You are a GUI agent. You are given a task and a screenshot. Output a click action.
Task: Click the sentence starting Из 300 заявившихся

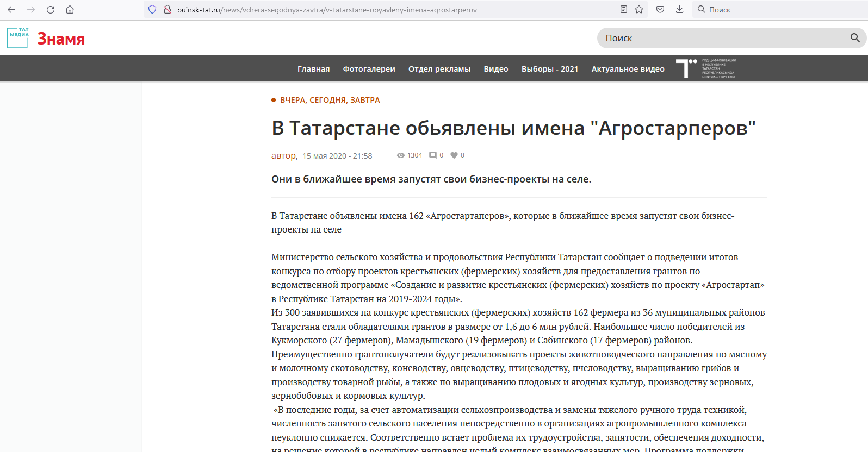tap(518, 327)
